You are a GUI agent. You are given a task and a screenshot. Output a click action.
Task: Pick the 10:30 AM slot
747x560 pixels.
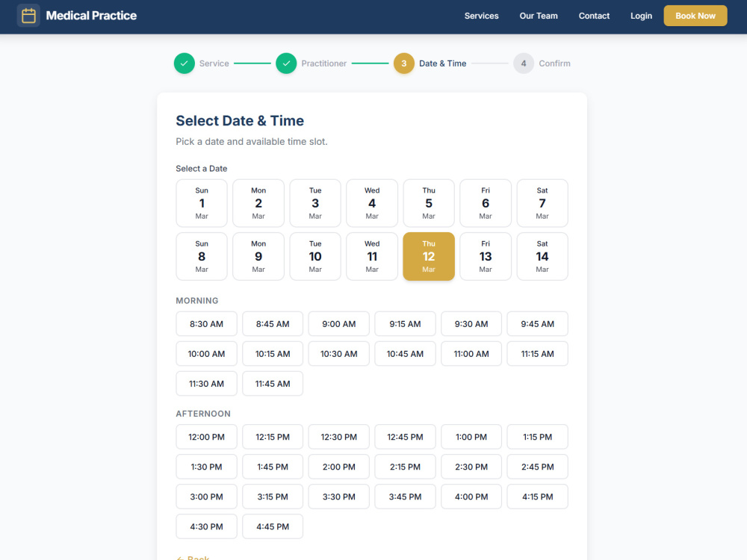click(338, 354)
